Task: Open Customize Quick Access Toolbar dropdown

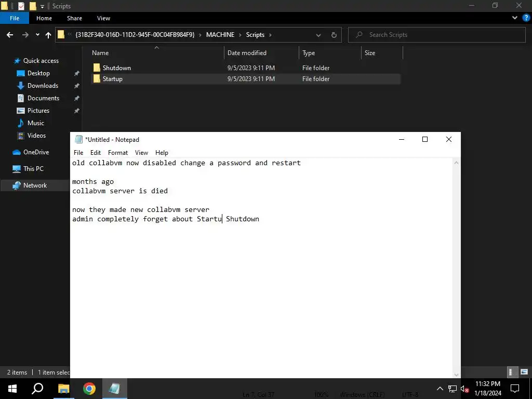Action: 42,6
